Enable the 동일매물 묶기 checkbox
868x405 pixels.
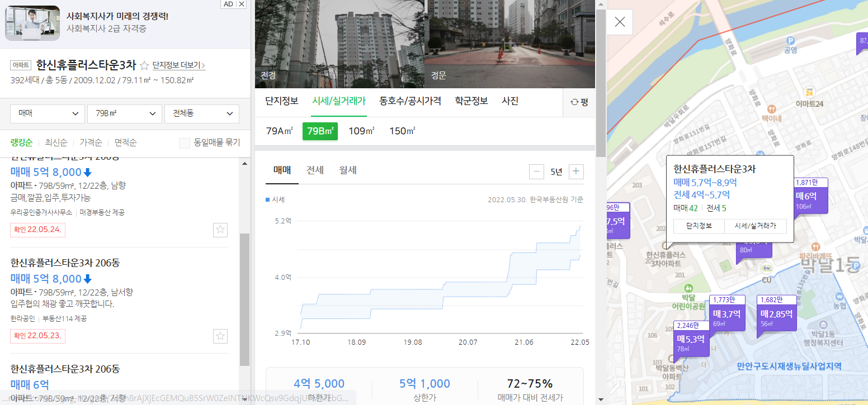click(x=185, y=143)
